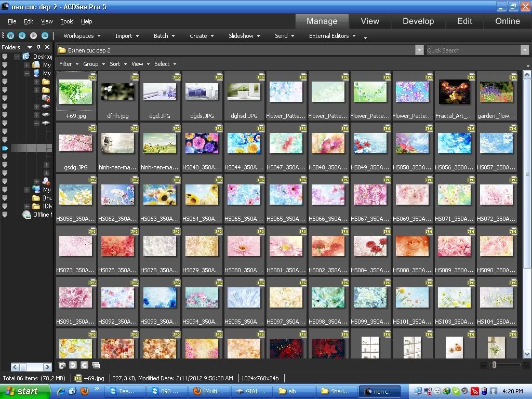Go forward with the right-arrow navigation icon
Viewport: 532px width, 399px height.
tap(33, 36)
